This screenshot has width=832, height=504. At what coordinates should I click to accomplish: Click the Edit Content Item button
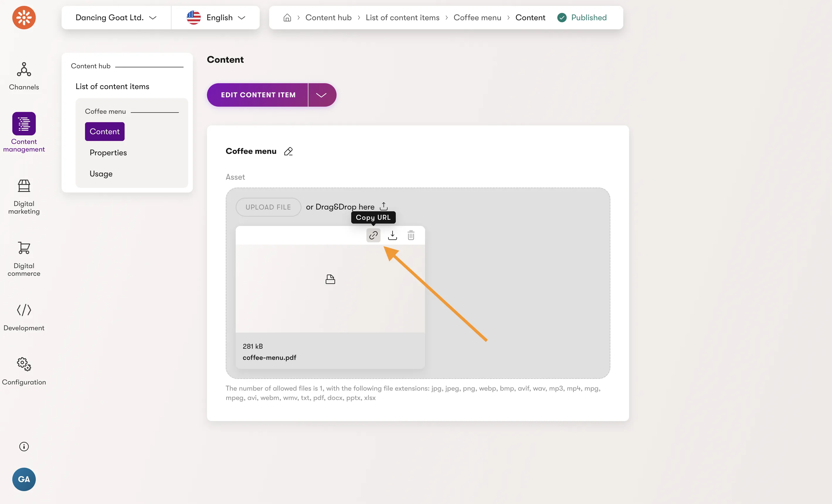tap(258, 95)
